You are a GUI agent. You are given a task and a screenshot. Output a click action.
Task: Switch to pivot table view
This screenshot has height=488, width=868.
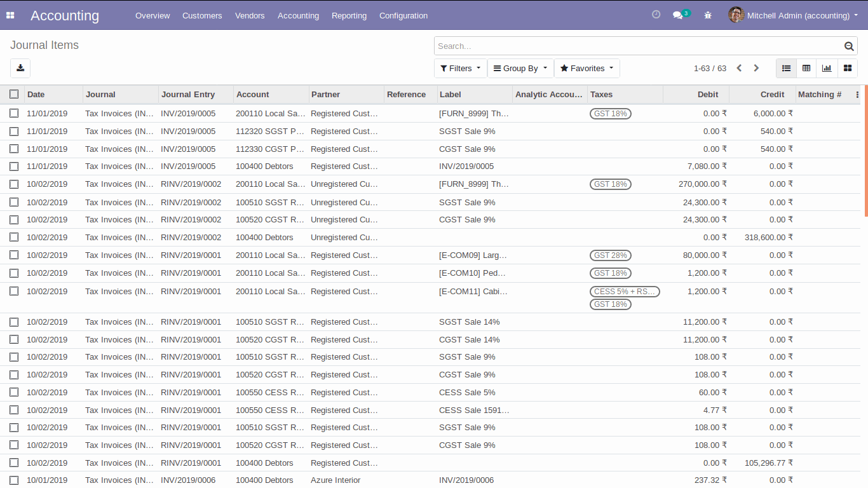point(806,68)
